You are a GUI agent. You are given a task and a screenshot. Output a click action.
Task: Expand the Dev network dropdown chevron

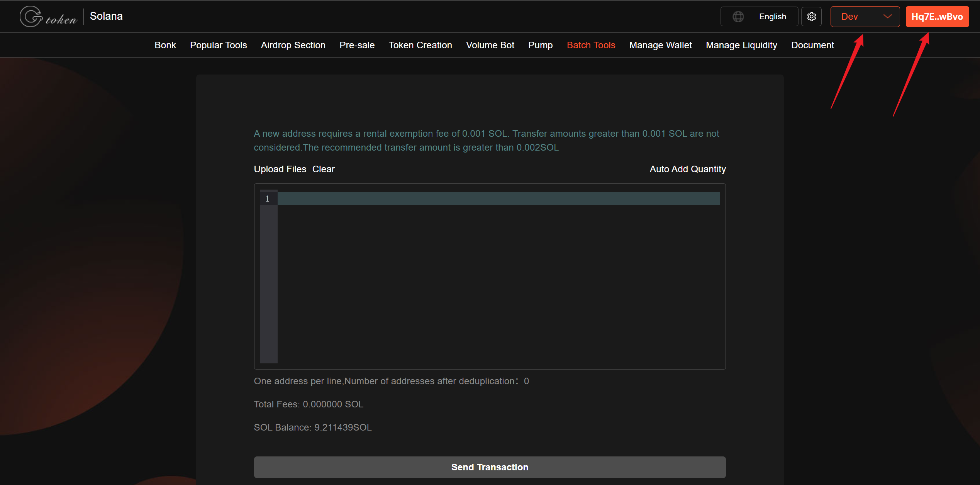(887, 17)
